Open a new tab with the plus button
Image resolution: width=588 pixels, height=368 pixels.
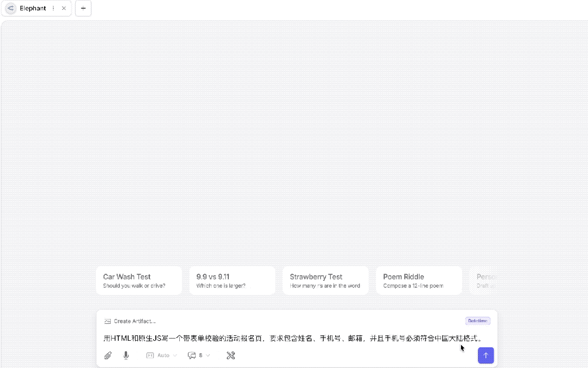(83, 8)
